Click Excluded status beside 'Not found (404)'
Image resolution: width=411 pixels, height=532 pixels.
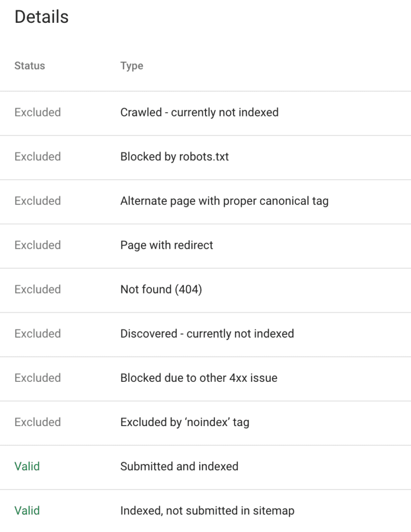point(37,289)
